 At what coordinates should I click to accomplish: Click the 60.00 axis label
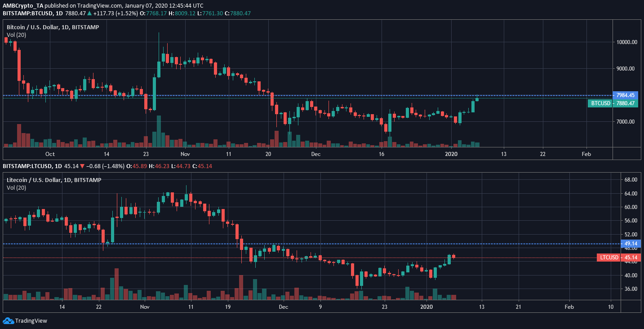[x=631, y=207]
